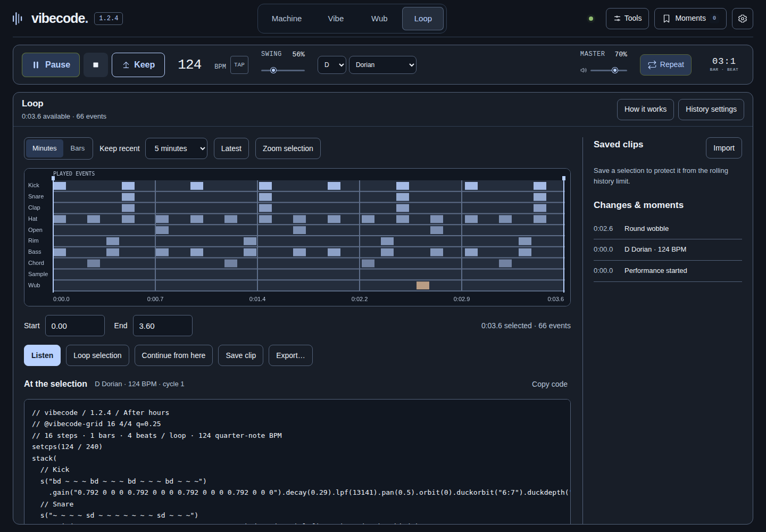Click Zoom selection button

tap(288, 148)
